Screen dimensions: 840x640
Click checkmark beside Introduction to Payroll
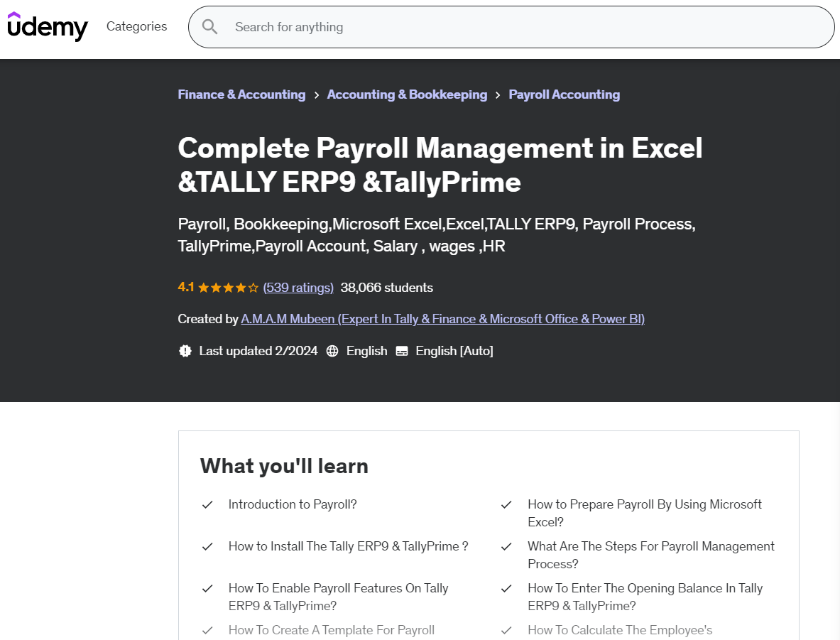(207, 505)
